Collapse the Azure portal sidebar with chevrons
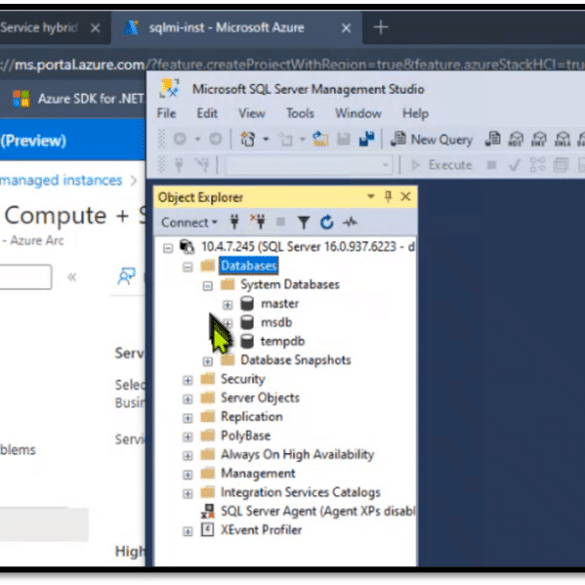The image size is (585, 585). [72, 277]
